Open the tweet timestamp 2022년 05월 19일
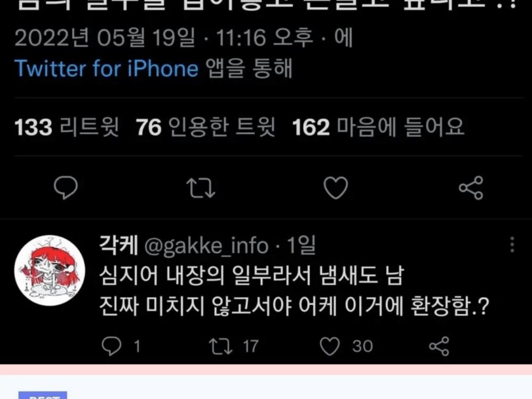 (x=105, y=37)
